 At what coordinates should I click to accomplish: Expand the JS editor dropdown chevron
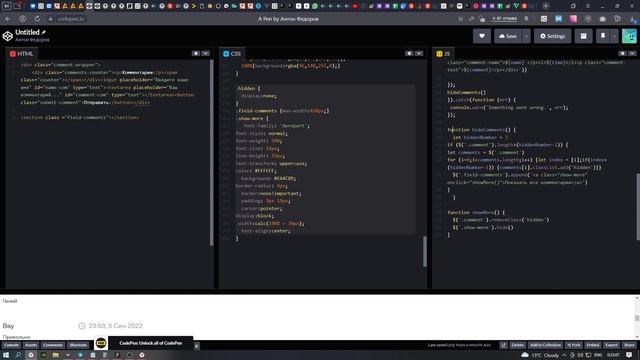point(632,53)
